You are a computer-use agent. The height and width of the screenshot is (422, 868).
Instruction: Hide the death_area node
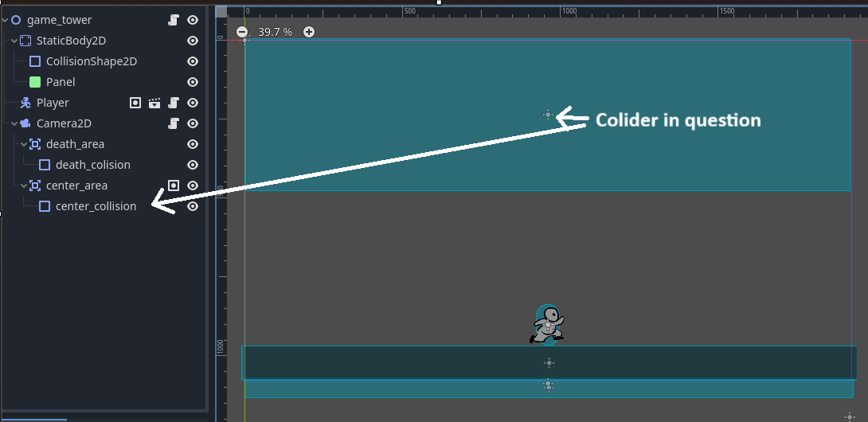point(193,144)
